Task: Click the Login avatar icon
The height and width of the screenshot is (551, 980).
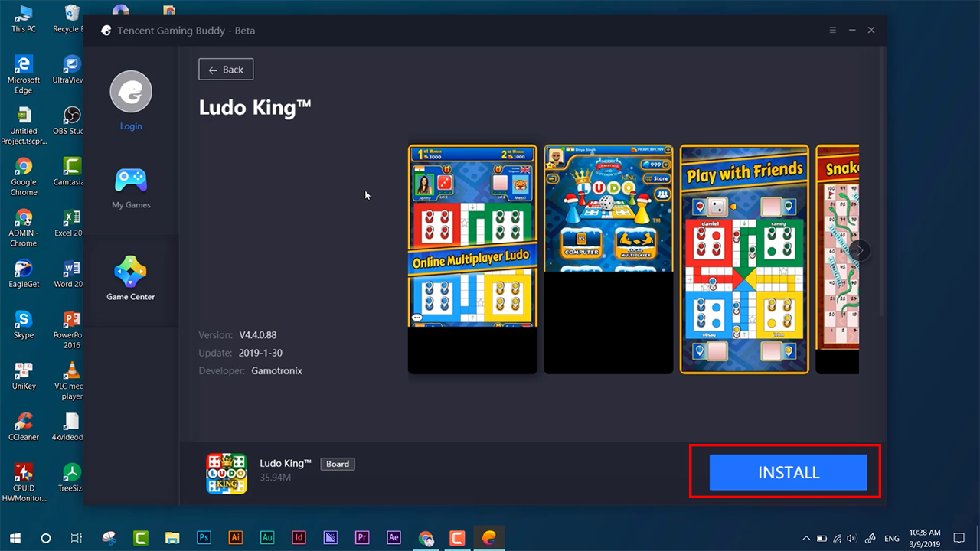Action: pyautogui.click(x=131, y=92)
